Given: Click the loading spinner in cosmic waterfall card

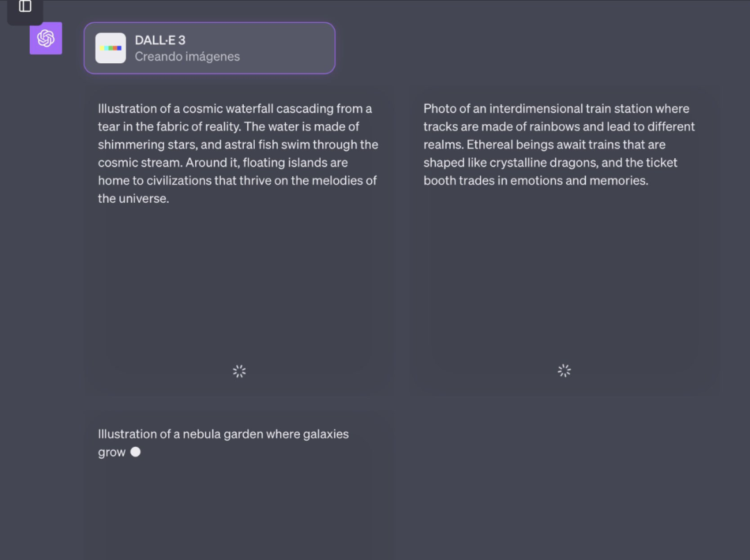Looking at the screenshot, I should pyautogui.click(x=240, y=371).
